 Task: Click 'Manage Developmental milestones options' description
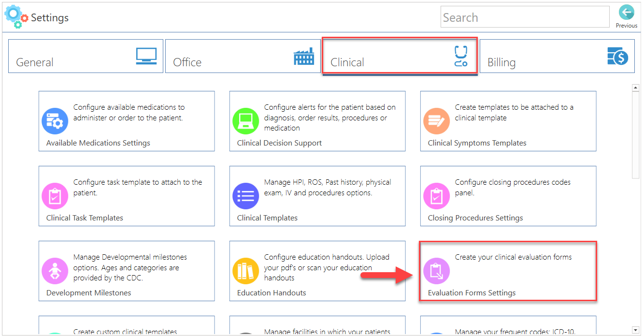point(130,267)
